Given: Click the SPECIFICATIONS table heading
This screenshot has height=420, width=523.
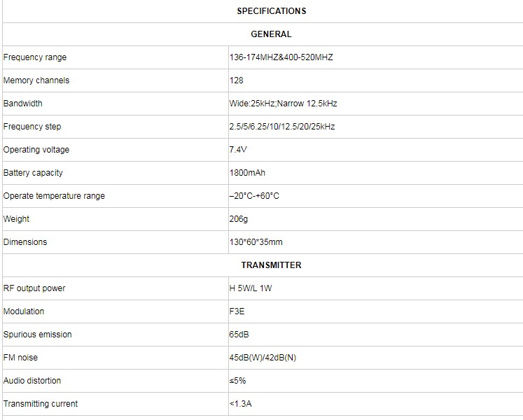Looking at the screenshot, I should [271, 11].
